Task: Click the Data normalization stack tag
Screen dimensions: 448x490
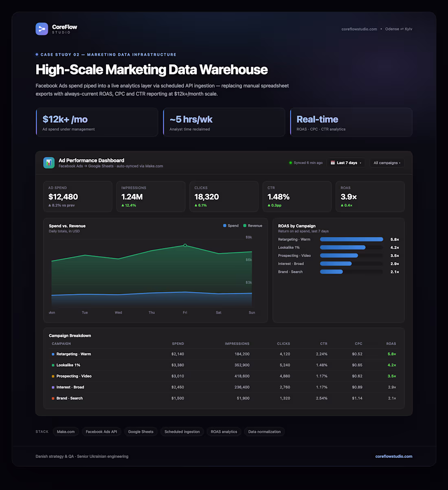Action: tap(264, 432)
